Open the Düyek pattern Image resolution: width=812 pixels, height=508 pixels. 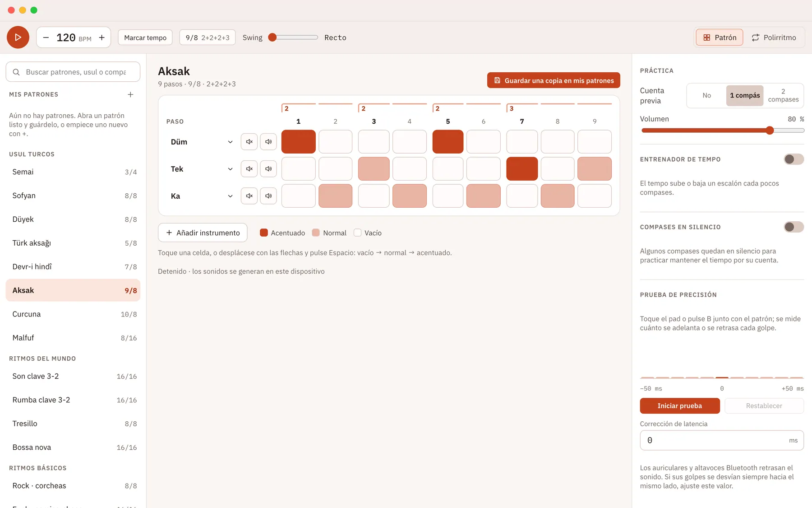pos(73,219)
